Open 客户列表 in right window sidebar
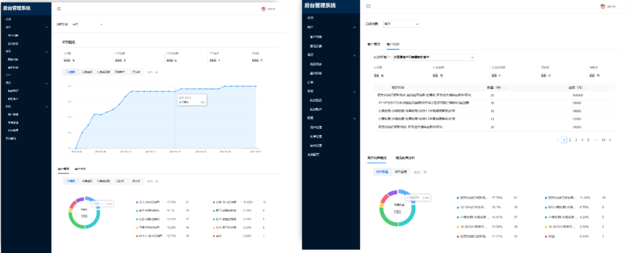Viewport: 644px width, 253px height. click(316, 36)
